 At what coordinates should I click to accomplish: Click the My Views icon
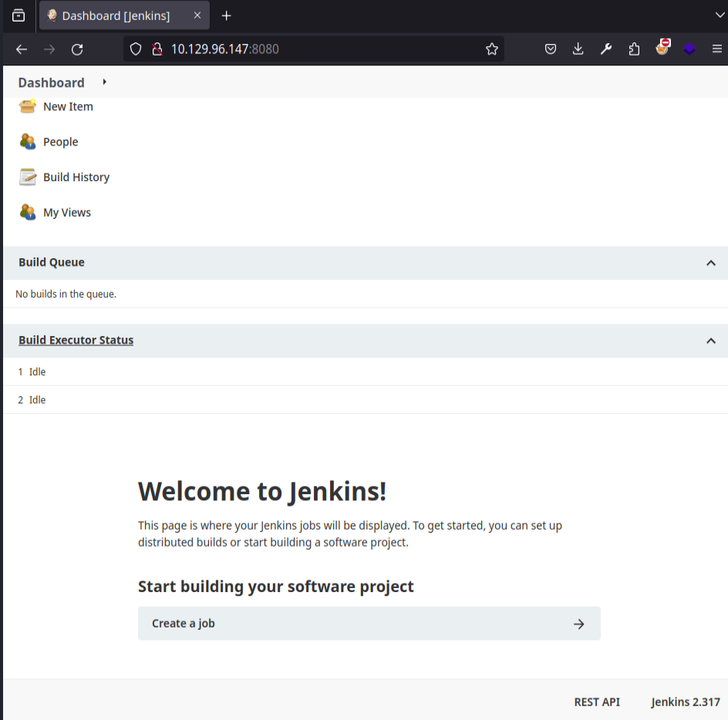click(28, 212)
